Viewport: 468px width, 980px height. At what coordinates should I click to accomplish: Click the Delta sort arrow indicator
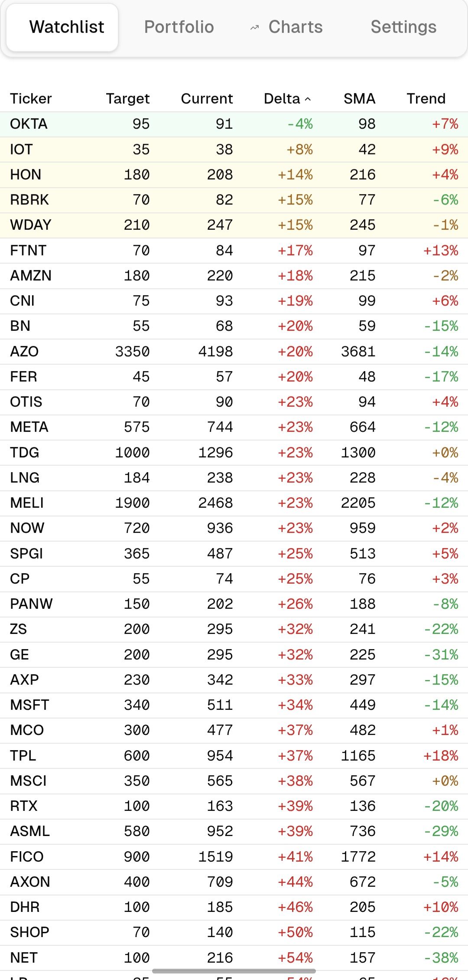pyautogui.click(x=308, y=99)
